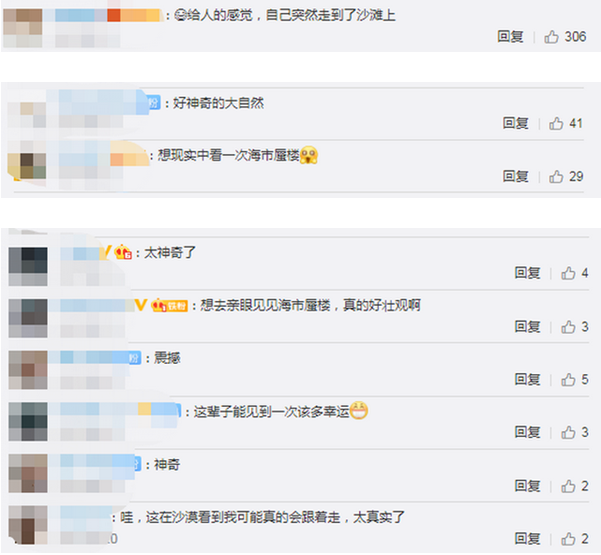Like the comment showing 29 likes
601x555 pixels.
(556, 176)
